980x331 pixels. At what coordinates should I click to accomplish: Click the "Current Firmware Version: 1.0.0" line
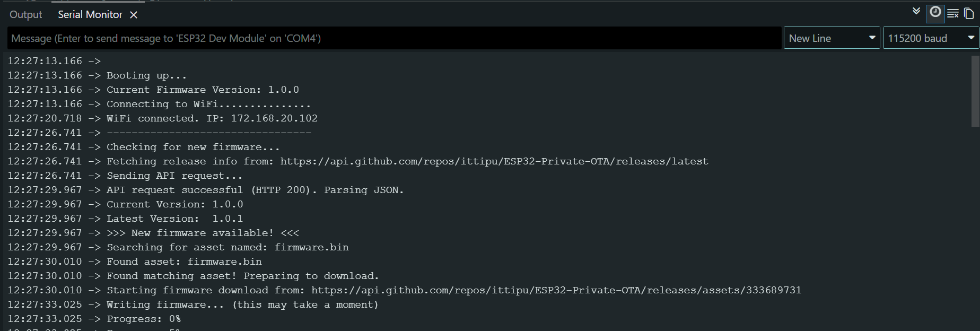203,90
